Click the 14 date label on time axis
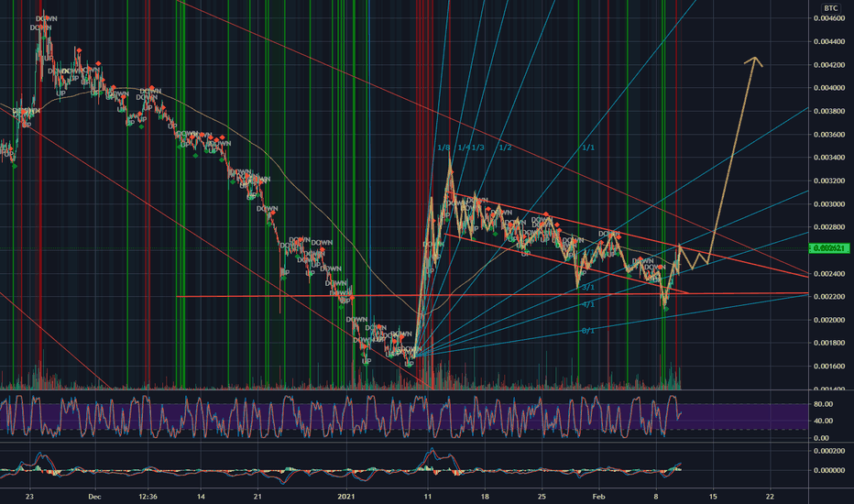The height and width of the screenshot is (504, 854). 201,497
